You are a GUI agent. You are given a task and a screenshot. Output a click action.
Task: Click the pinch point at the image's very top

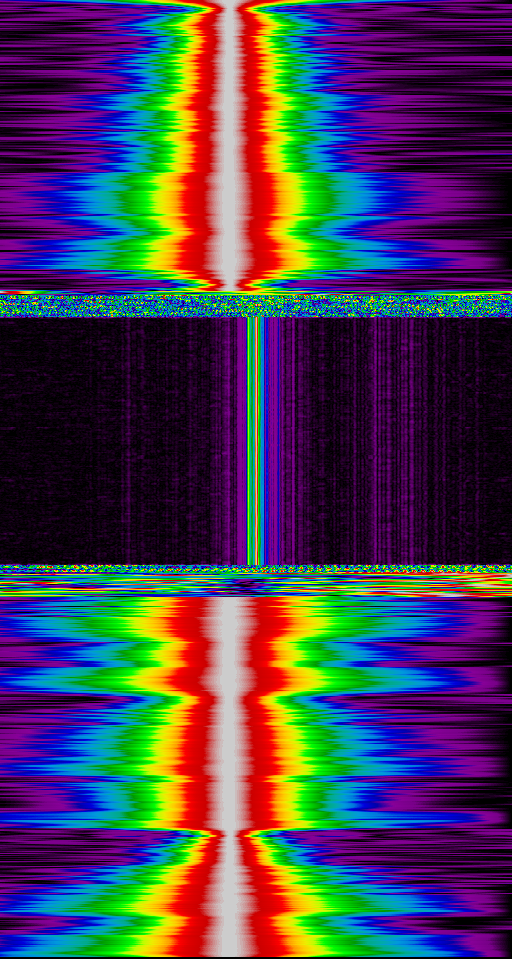(229, 5)
